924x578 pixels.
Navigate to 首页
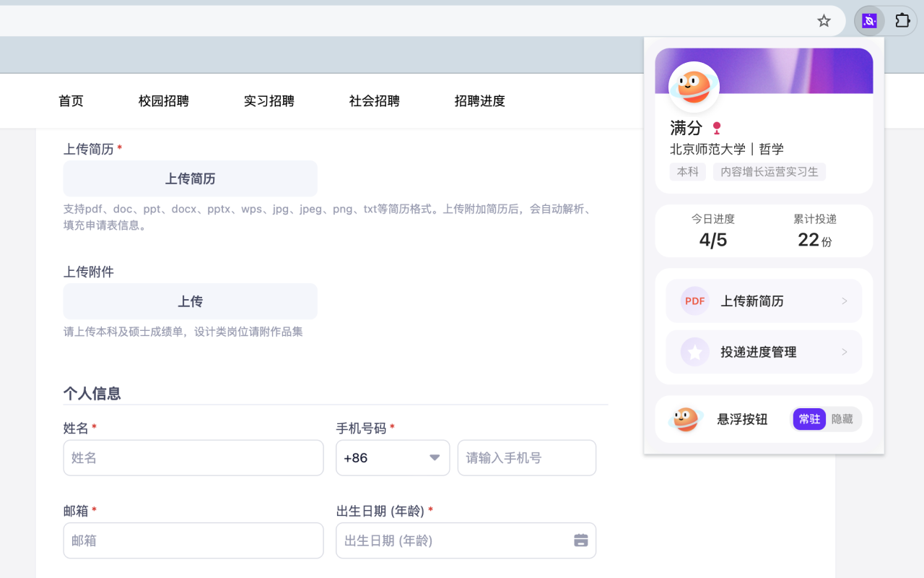[71, 101]
